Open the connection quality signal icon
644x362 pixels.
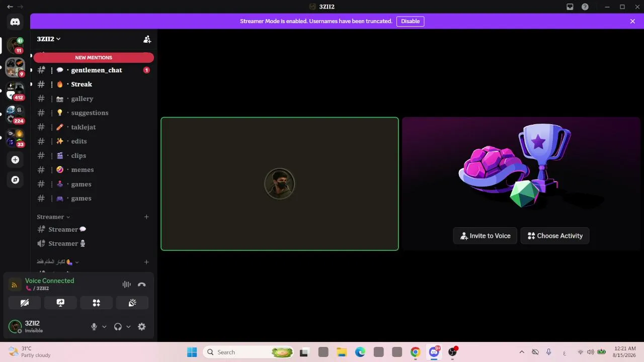point(15,285)
